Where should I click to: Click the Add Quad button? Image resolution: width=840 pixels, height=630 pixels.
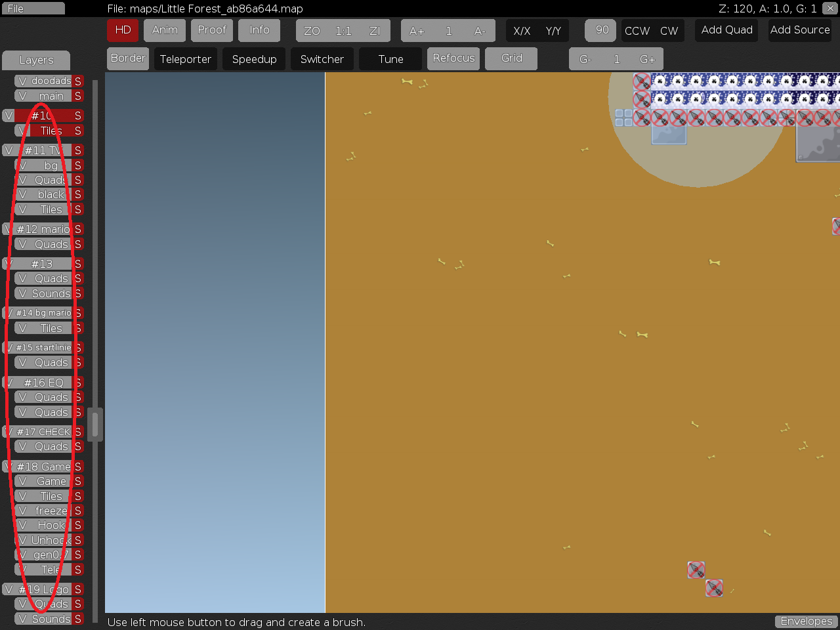click(726, 30)
